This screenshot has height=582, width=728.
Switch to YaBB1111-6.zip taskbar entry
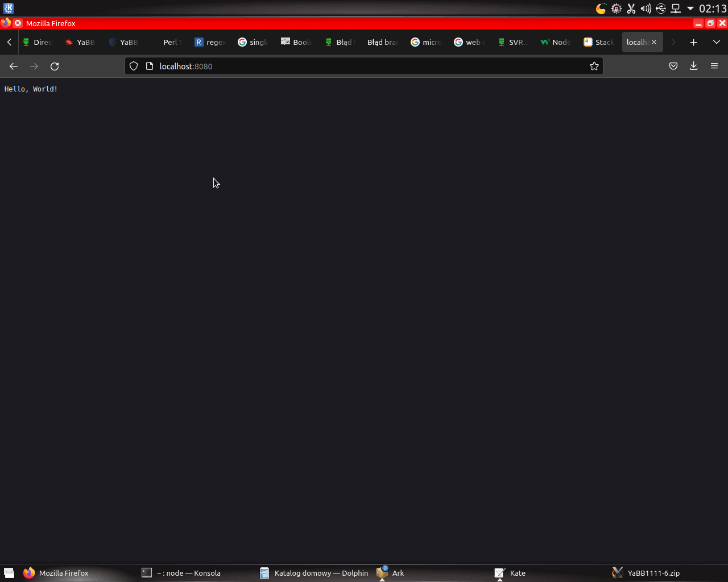[668, 573]
